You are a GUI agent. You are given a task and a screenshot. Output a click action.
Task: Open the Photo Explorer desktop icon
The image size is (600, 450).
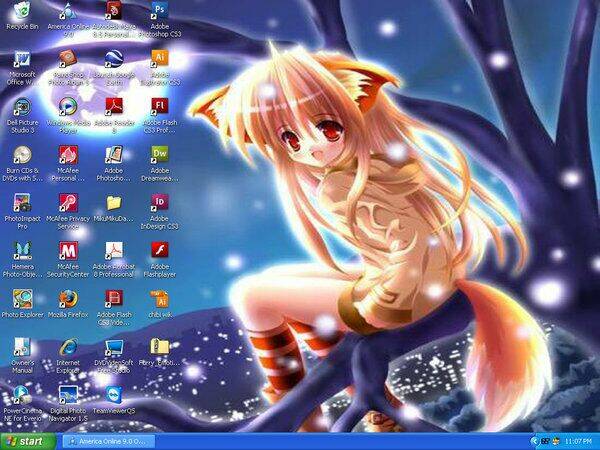(x=21, y=298)
